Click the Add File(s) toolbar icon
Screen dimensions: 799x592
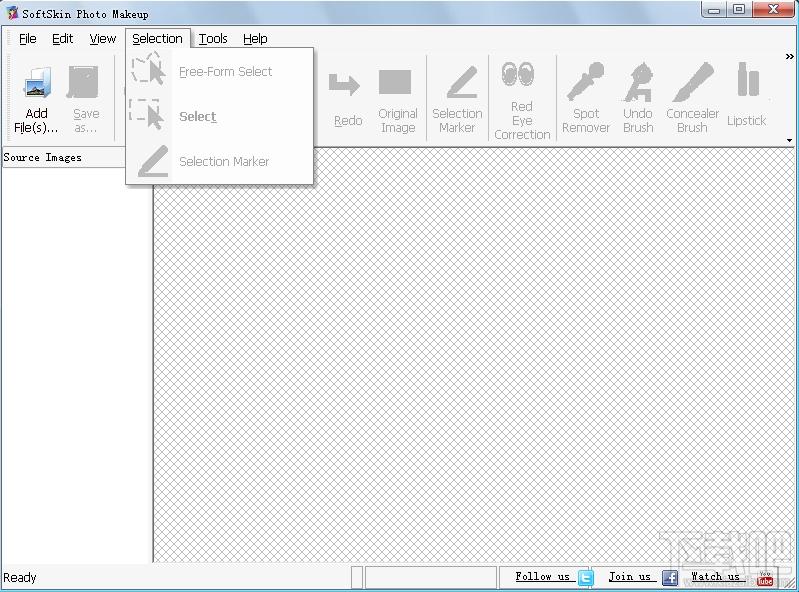(x=36, y=83)
